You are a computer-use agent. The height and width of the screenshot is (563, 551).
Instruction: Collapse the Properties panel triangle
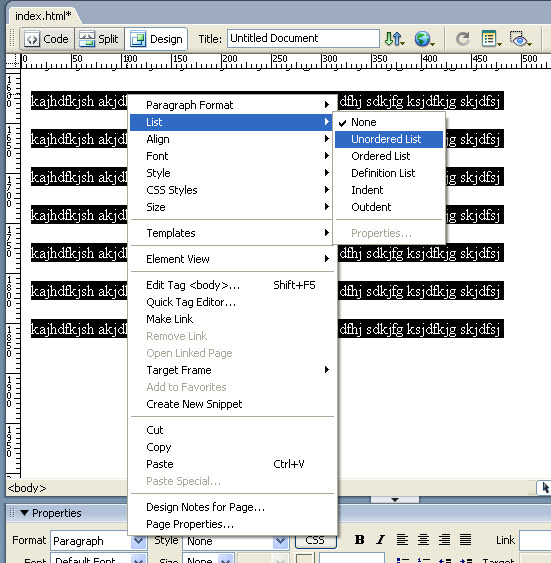tap(24, 513)
